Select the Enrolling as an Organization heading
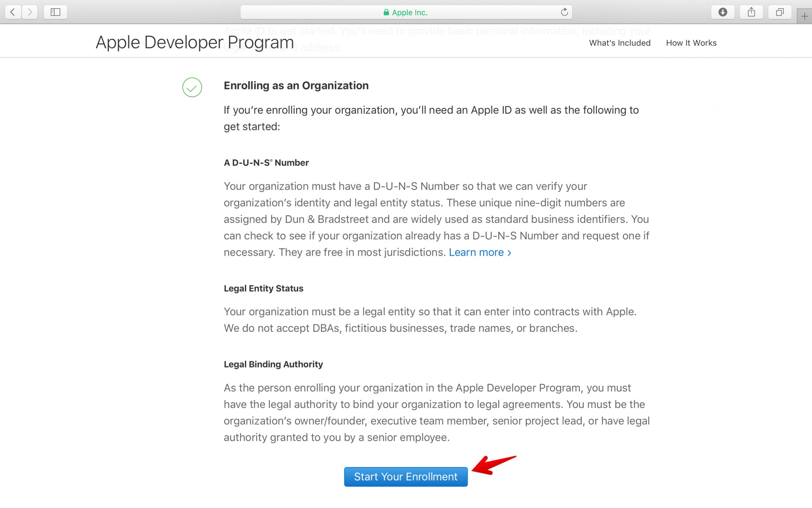Viewport: 812px width, 508px height. (x=296, y=86)
